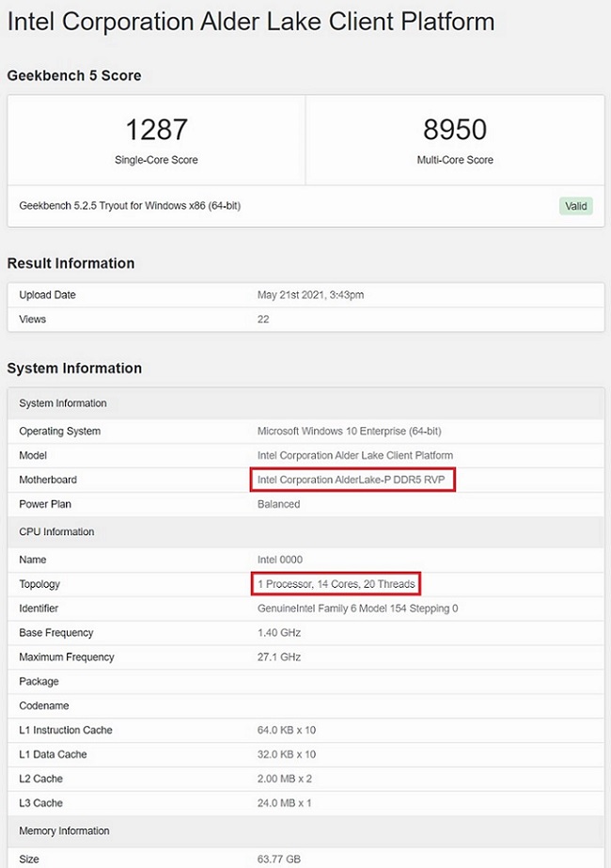Click the Geekbench 5 Score heading
Image resolution: width=611 pixels, height=868 pixels.
74,75
